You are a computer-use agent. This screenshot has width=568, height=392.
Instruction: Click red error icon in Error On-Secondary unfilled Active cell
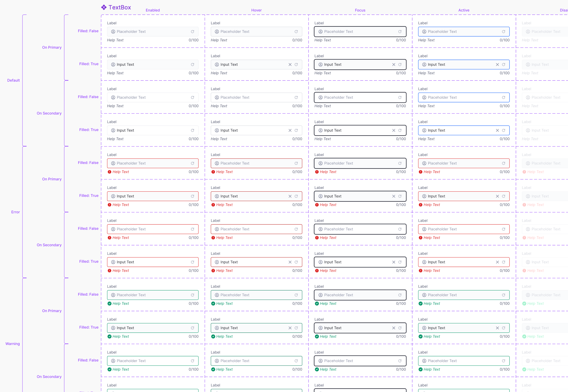pyautogui.click(x=421, y=238)
